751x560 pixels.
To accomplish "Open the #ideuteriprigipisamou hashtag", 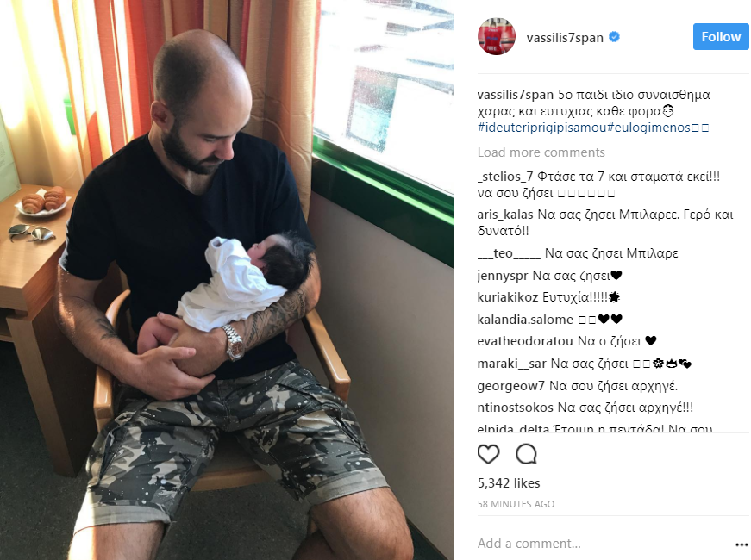I will [541, 128].
